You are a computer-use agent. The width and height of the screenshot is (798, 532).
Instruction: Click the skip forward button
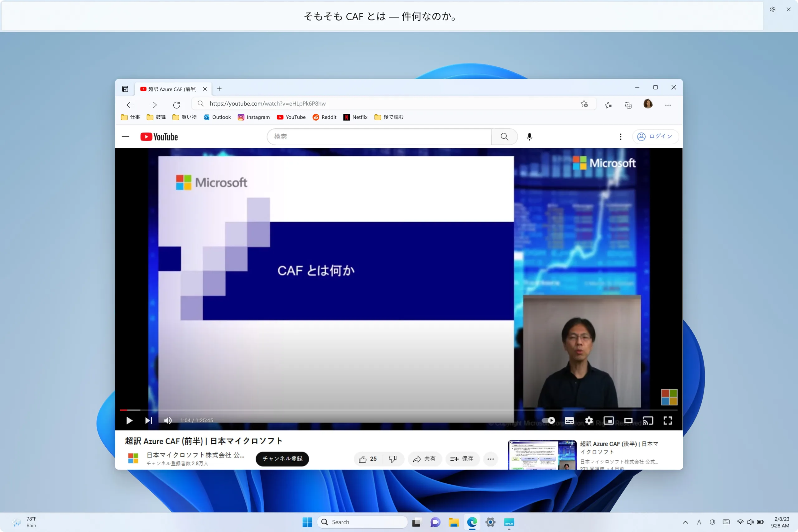click(148, 420)
